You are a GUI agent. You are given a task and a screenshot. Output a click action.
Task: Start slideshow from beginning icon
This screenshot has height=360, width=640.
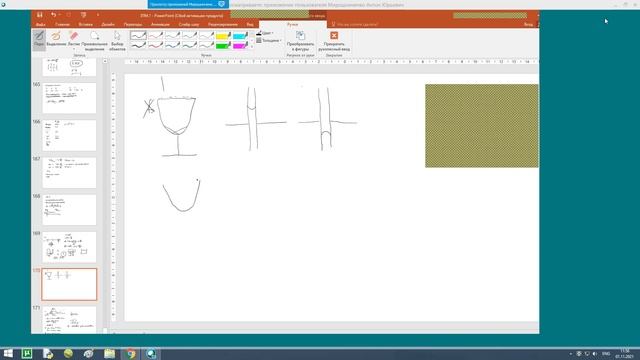pyautogui.click(x=83, y=15)
